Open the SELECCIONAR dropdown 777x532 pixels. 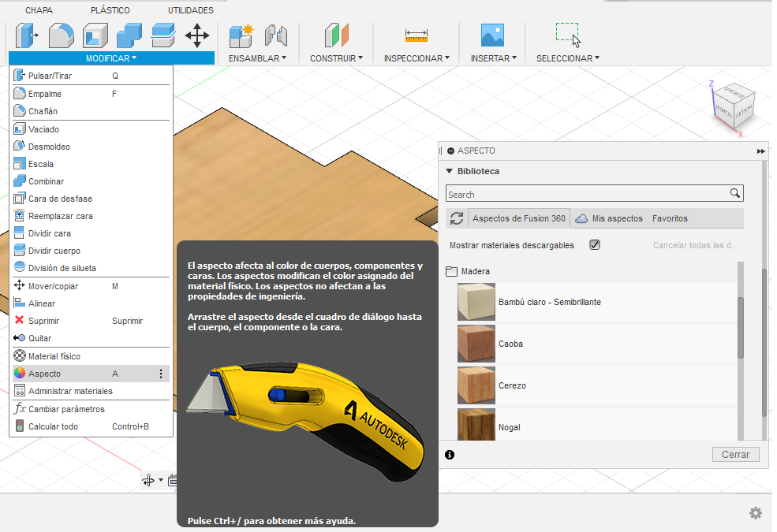[x=567, y=58]
